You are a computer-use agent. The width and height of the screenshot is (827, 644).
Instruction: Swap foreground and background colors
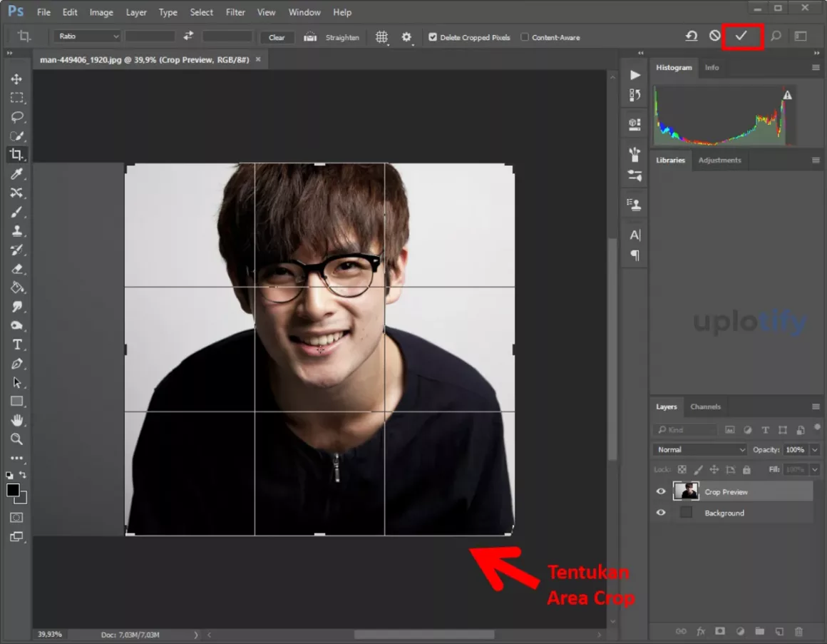tap(23, 475)
